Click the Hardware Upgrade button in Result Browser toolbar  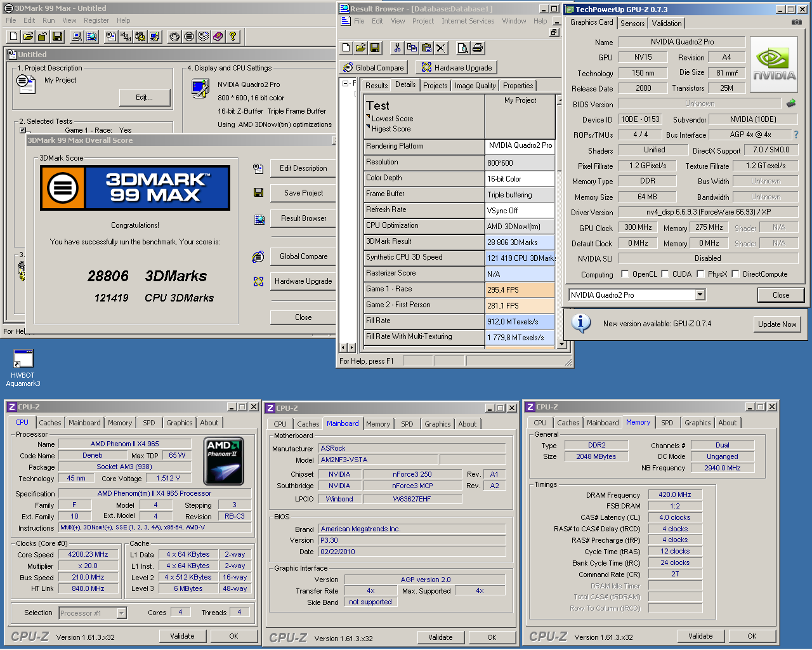coord(457,68)
